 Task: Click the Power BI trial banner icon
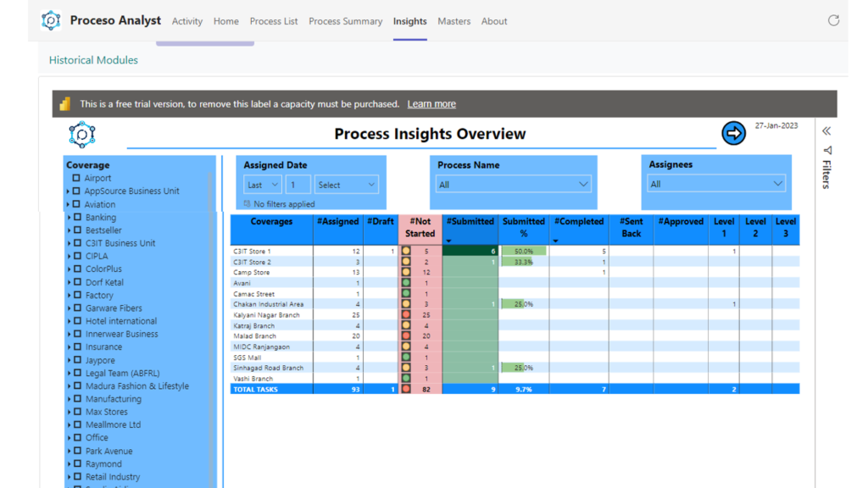pyautogui.click(x=64, y=104)
